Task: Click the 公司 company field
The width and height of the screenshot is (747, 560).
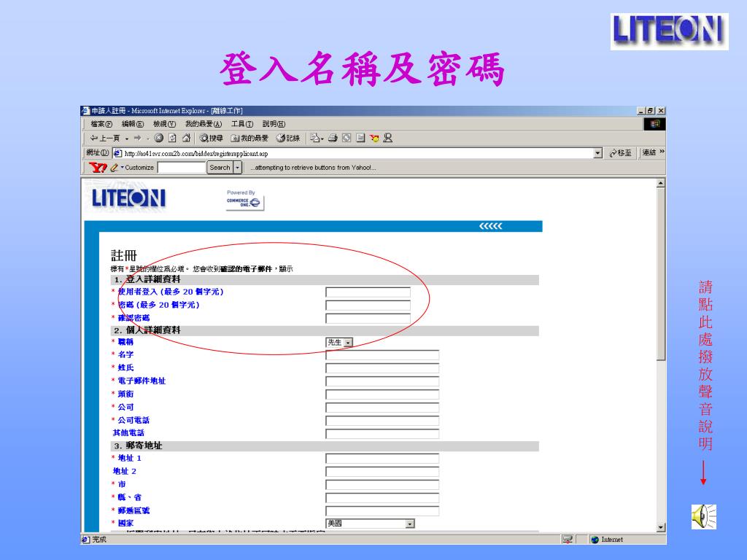Action: pos(382,408)
